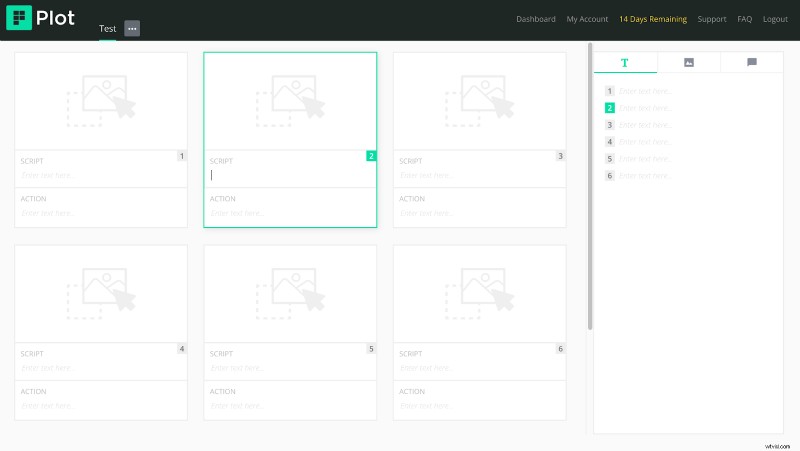Click the 14 Days Remaining notice
The height and width of the screenshot is (451, 800).
(x=652, y=19)
